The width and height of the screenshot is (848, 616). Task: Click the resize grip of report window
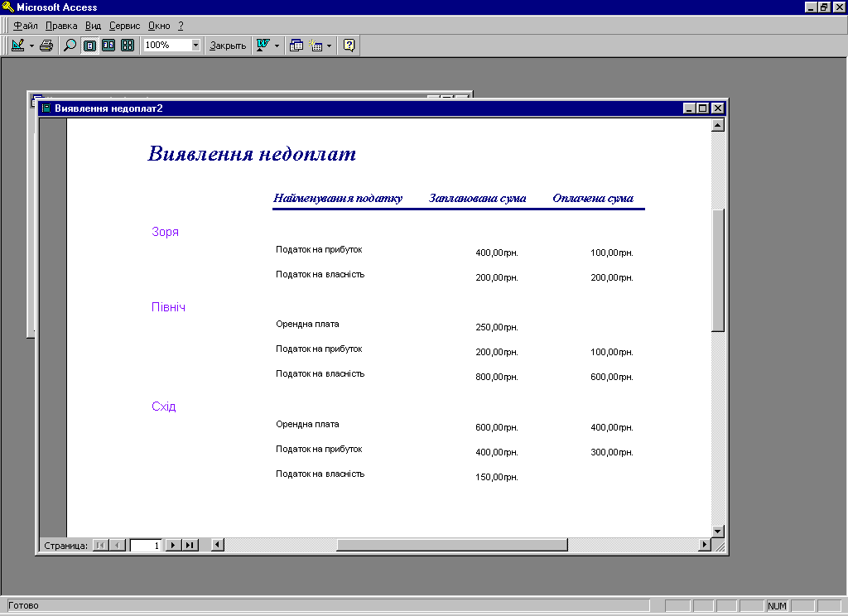(x=720, y=546)
